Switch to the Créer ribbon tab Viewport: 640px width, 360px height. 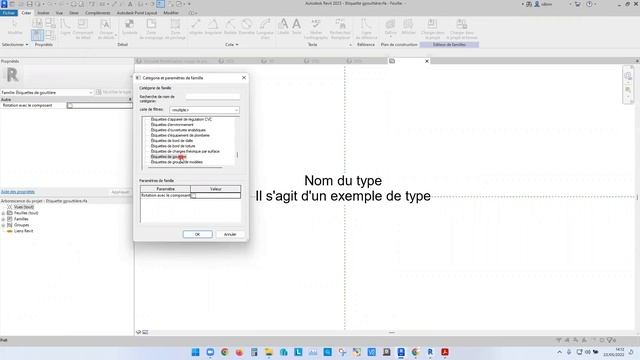(x=26, y=13)
